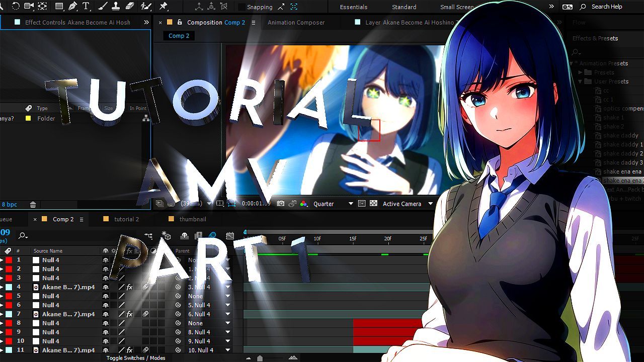
Task: Select the Pen tool
Action: pos(73,7)
